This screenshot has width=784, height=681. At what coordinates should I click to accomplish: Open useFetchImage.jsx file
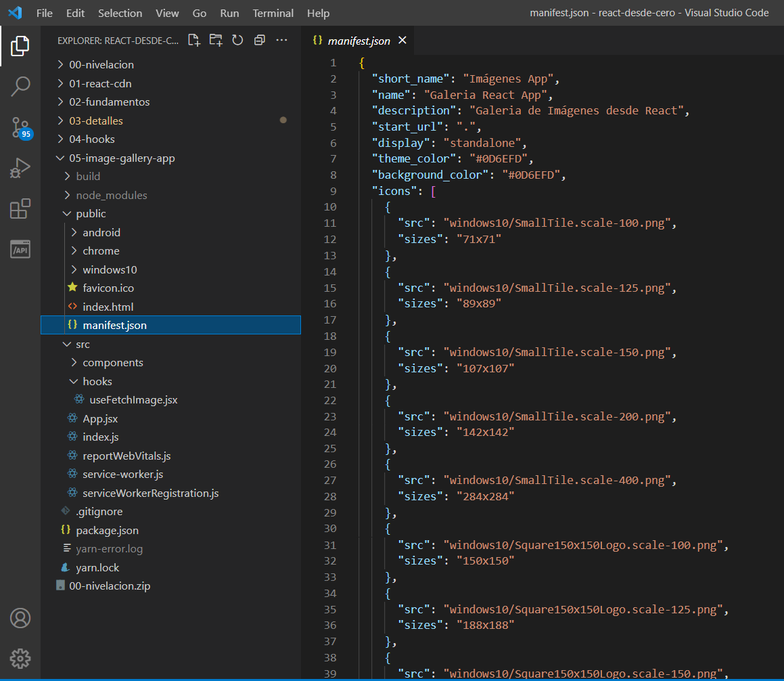click(x=133, y=400)
